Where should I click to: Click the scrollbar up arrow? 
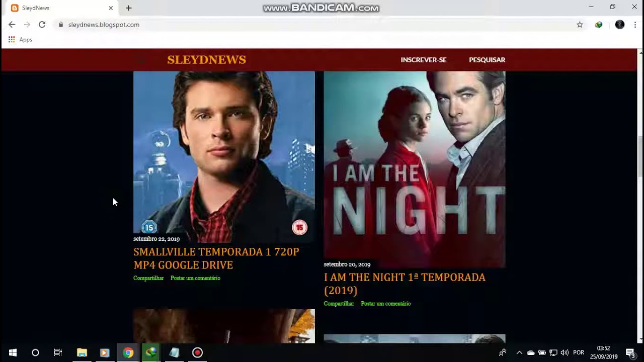coord(640,52)
